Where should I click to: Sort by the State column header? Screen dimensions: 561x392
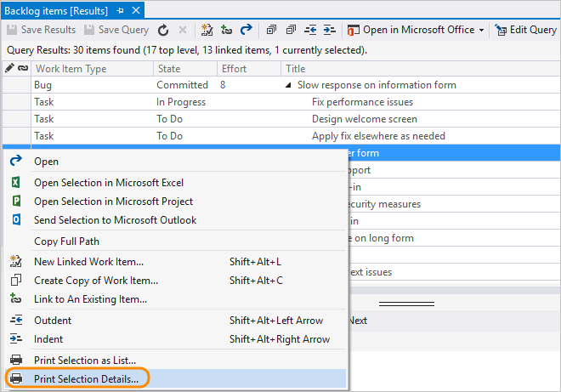pyautogui.click(x=168, y=68)
